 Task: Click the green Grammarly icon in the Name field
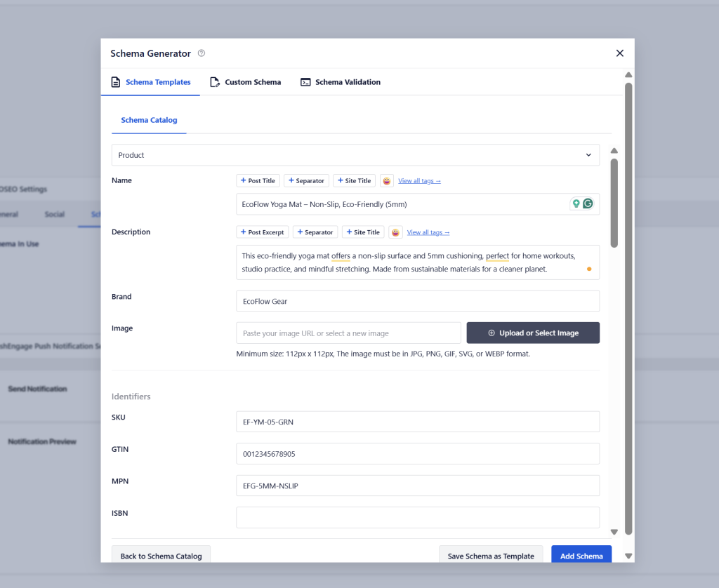click(x=588, y=203)
